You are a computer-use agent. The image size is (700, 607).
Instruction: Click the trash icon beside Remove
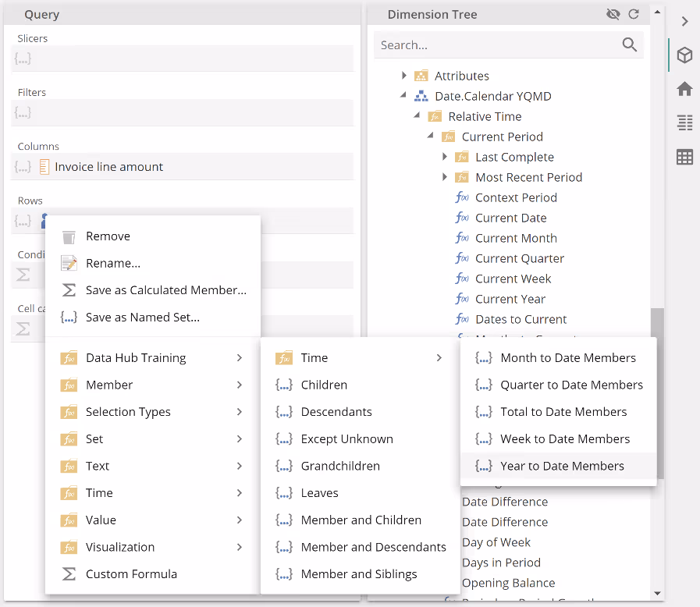tap(69, 236)
